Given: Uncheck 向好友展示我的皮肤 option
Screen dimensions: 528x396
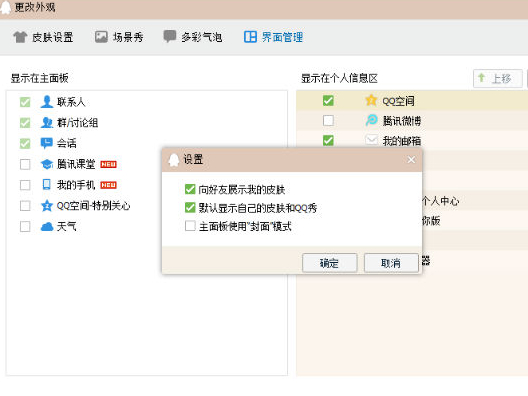Looking at the screenshot, I should [x=190, y=189].
